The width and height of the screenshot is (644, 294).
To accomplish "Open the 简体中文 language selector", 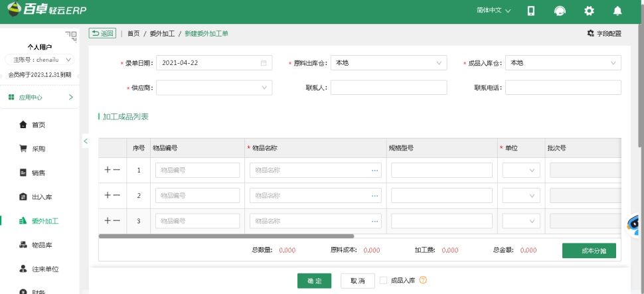I will tap(493, 11).
